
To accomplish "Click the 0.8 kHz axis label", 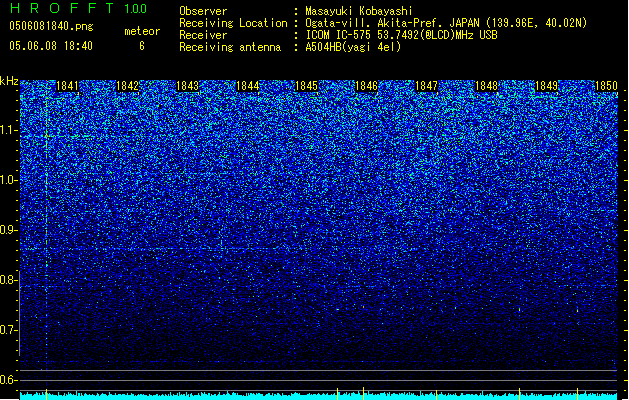I will click(x=8, y=280).
